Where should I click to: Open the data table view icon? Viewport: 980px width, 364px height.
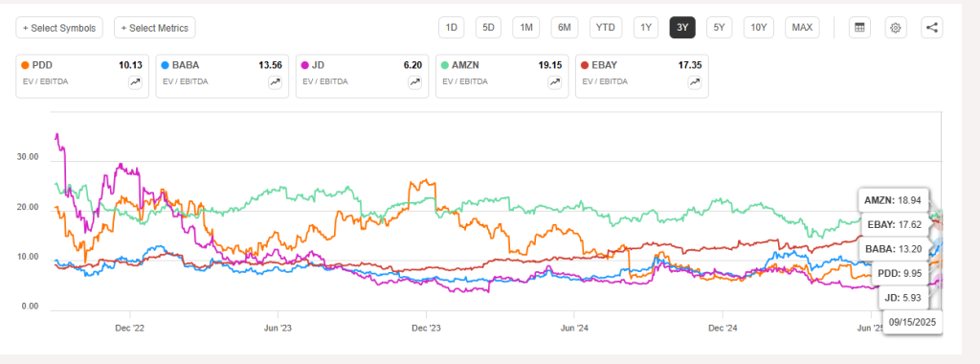tap(859, 28)
